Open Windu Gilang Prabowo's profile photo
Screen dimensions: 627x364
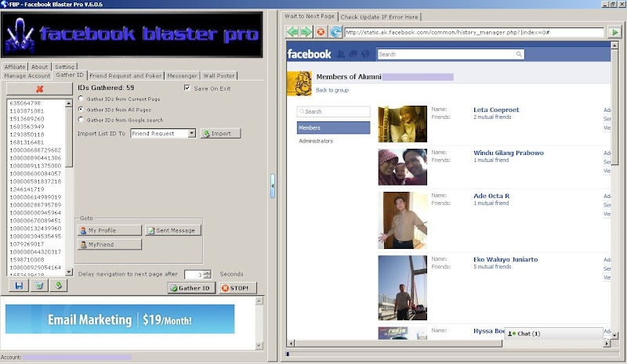tap(402, 167)
